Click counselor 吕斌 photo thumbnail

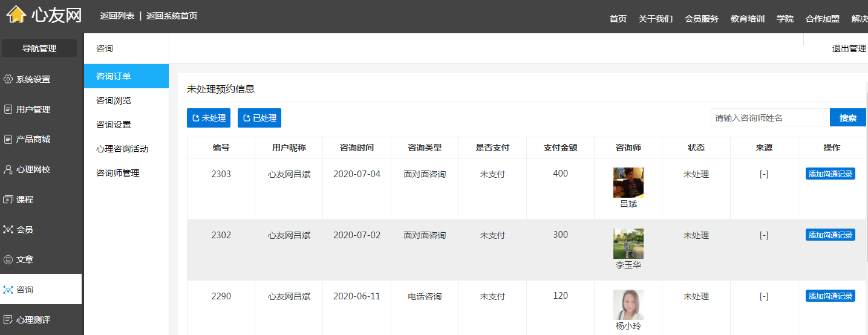[628, 183]
